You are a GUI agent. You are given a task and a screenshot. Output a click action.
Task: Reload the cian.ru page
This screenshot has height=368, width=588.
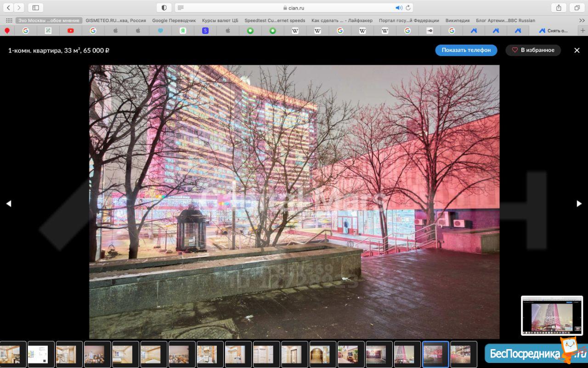click(407, 8)
